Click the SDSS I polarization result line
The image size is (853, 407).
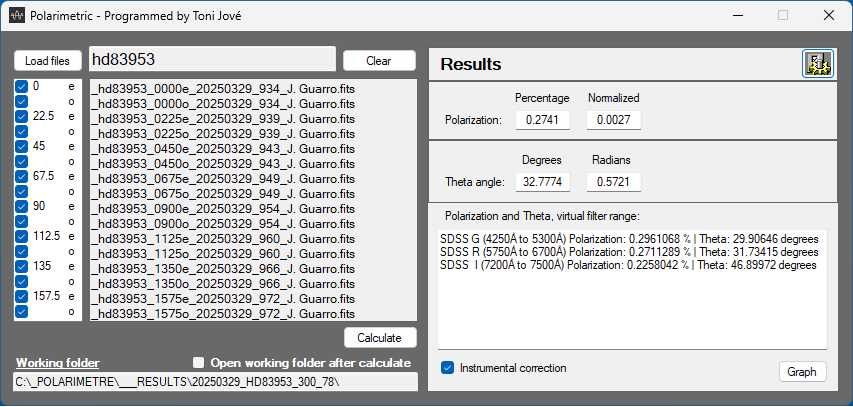[628, 266]
